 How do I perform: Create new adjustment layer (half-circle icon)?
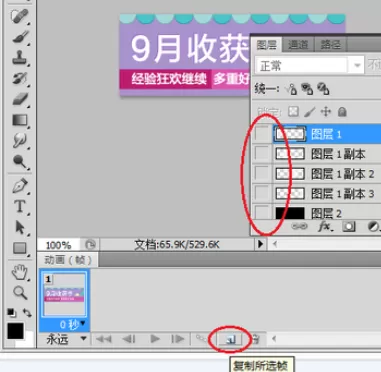pos(373,227)
